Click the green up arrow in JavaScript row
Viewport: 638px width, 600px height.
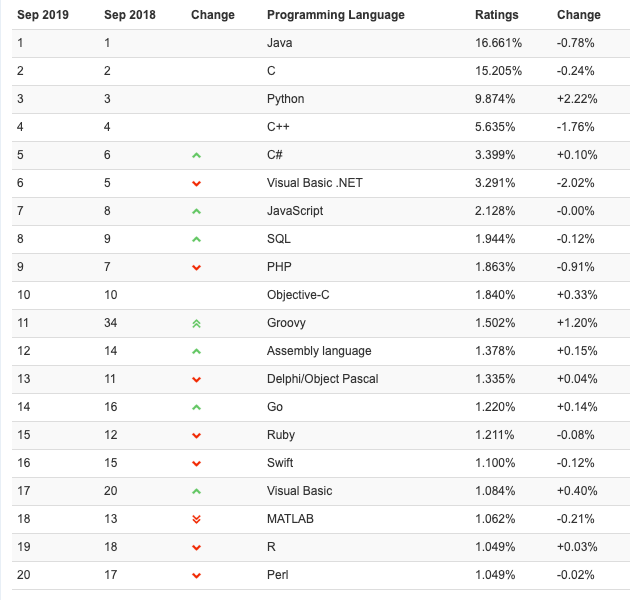tap(196, 212)
